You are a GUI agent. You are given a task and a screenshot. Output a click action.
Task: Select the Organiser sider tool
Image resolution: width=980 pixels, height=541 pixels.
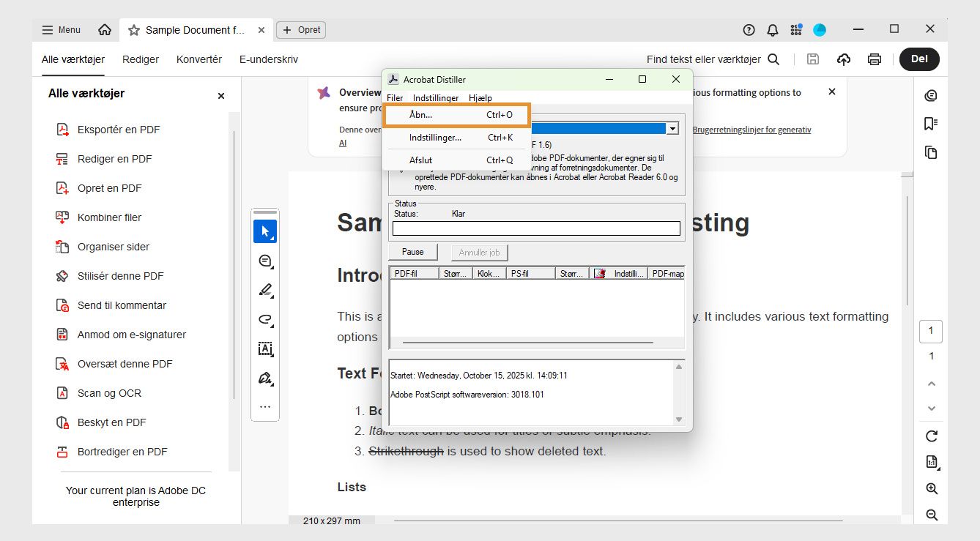(x=103, y=247)
